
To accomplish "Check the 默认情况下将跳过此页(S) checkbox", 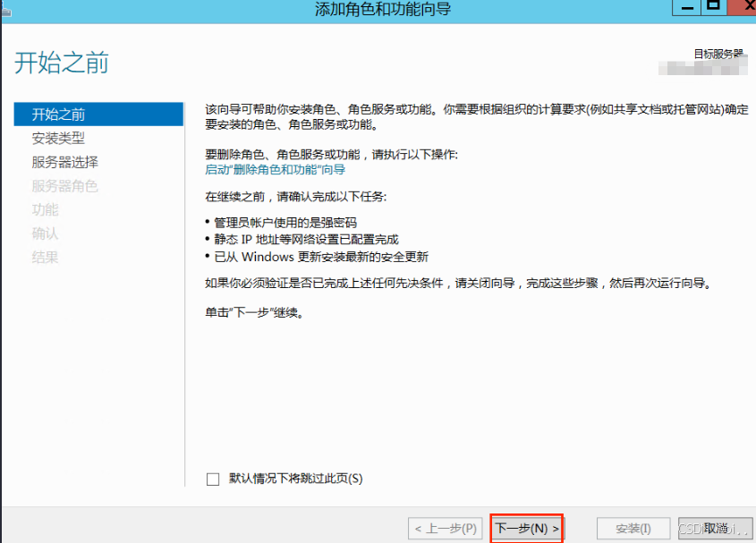I will pyautogui.click(x=213, y=479).
